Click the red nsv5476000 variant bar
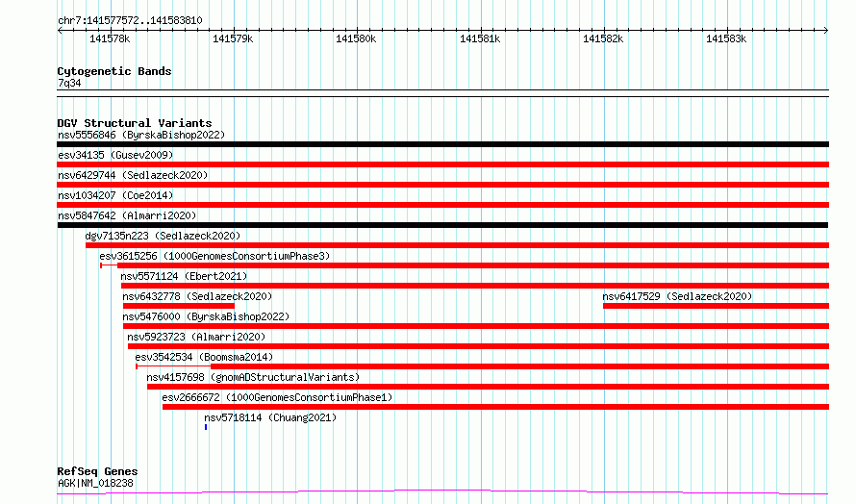 coord(476,326)
